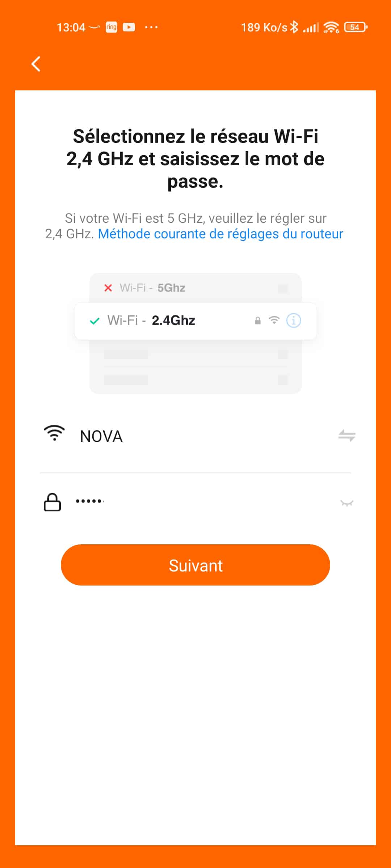Tap the green checkmark next to Wi-Fi 2.4Ghz
The width and height of the screenshot is (391, 868).
tap(94, 321)
